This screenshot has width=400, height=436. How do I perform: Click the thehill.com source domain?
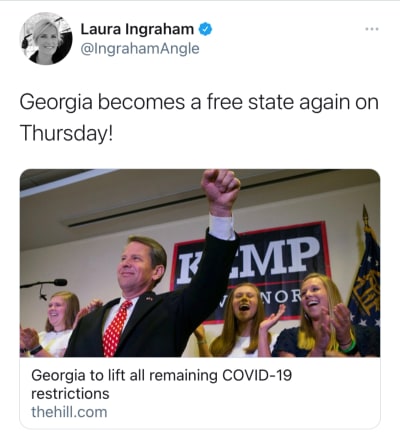[x=69, y=412]
